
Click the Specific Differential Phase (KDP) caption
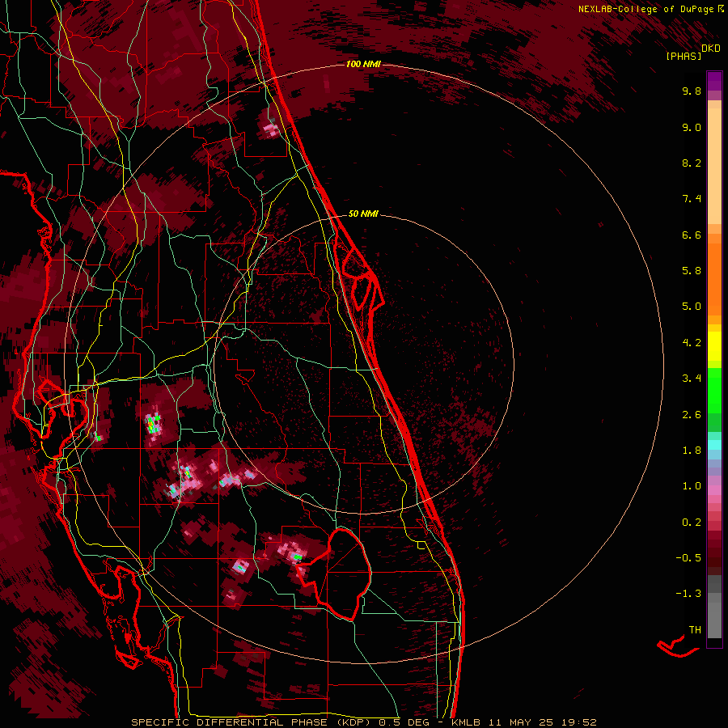click(251, 722)
